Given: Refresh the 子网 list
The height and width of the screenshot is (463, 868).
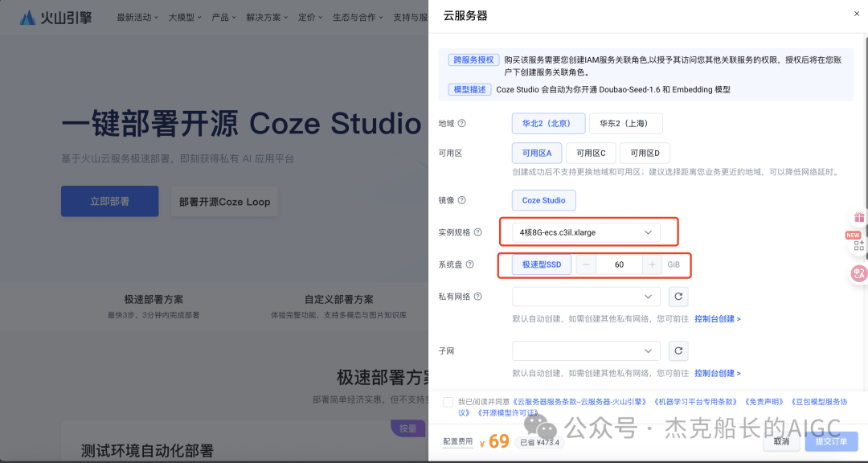Looking at the screenshot, I should pos(678,351).
